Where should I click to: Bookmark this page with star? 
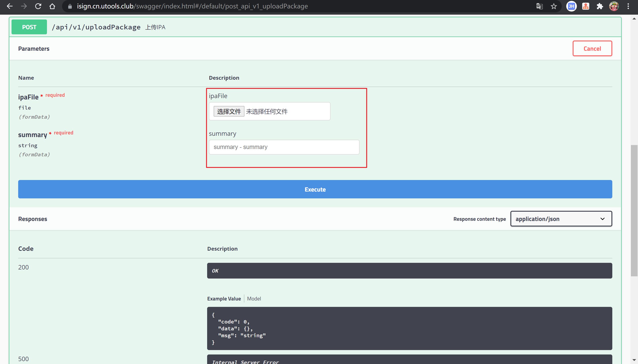554,6
